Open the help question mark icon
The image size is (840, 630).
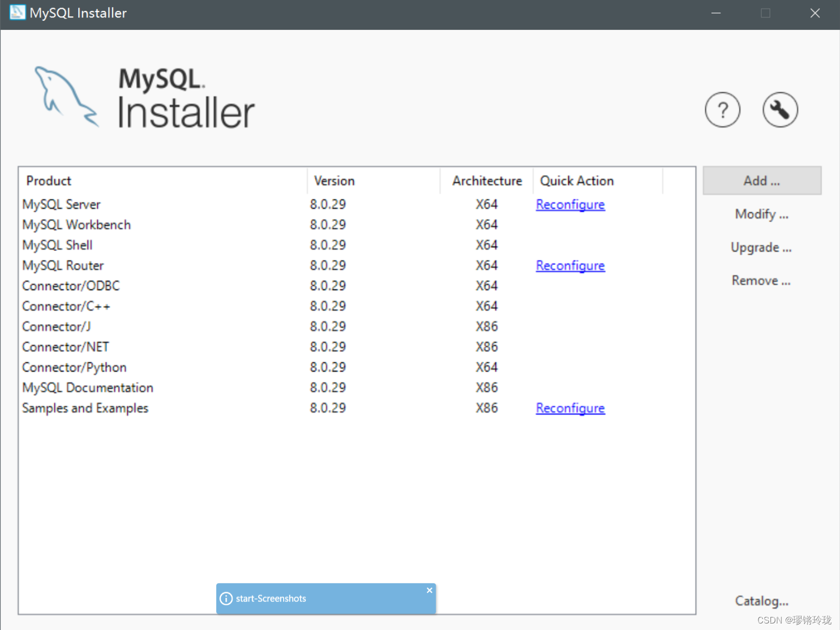tap(722, 110)
